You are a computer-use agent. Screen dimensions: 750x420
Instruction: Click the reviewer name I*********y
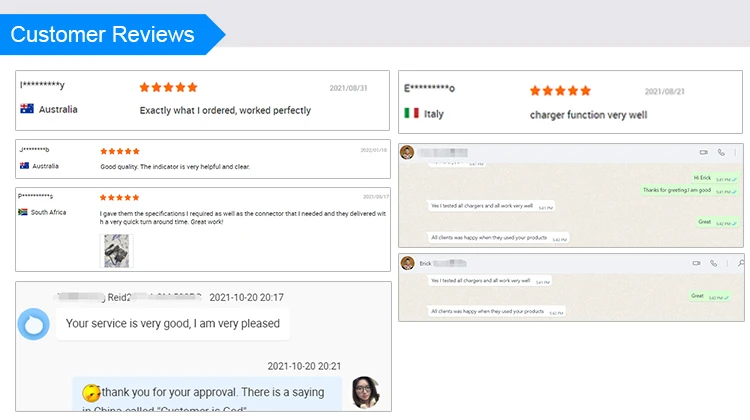[x=42, y=85]
